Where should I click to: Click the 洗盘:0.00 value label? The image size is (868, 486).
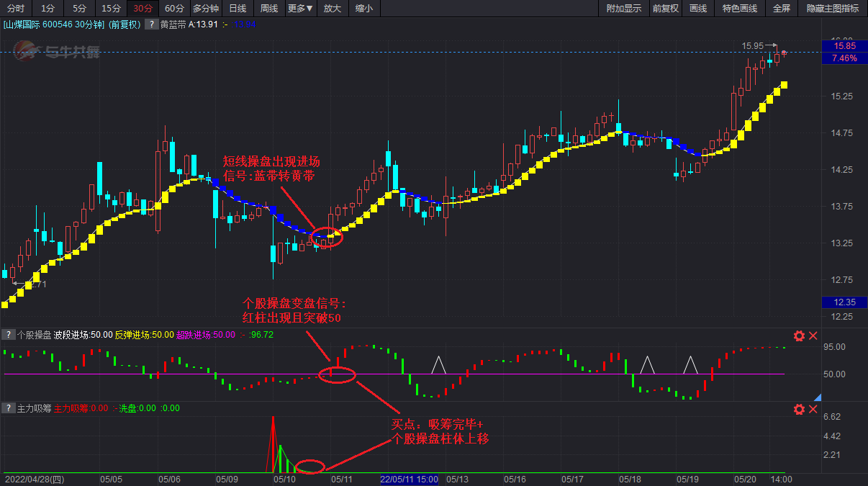(137, 408)
